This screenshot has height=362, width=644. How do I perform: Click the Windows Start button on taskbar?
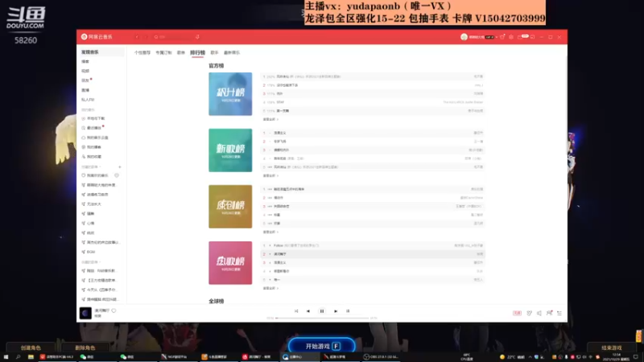click(6, 357)
